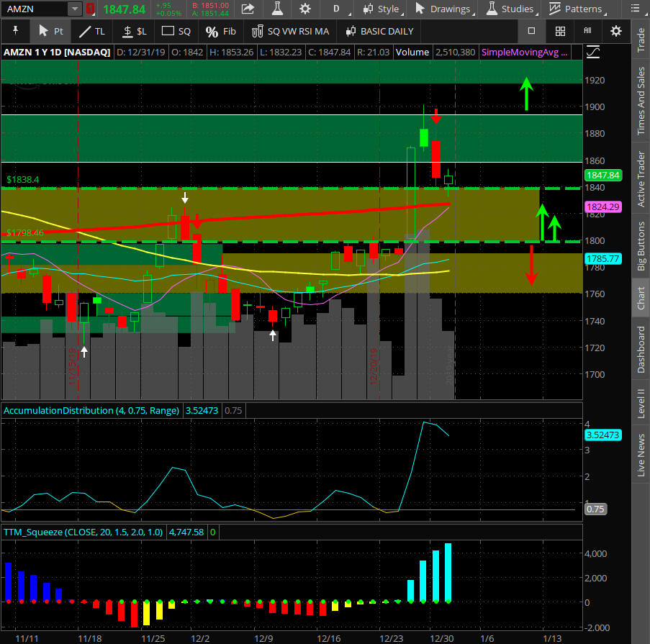
Task: Open the flask quick-study icon
Action: point(277,9)
